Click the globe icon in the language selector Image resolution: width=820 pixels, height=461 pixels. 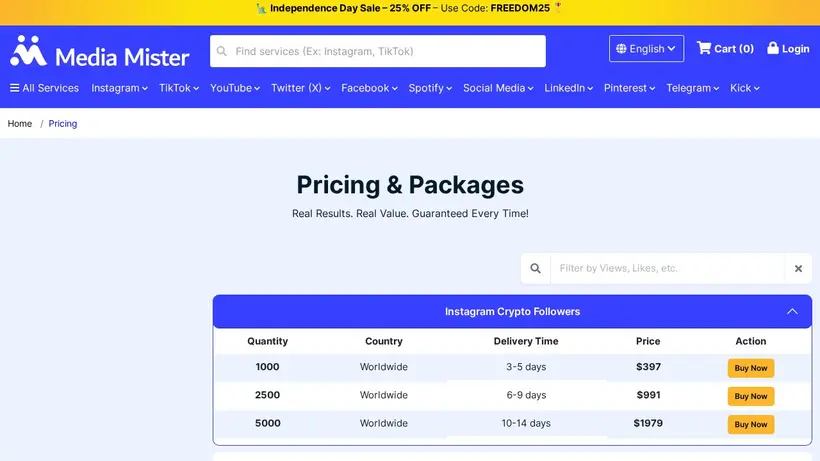pos(621,49)
